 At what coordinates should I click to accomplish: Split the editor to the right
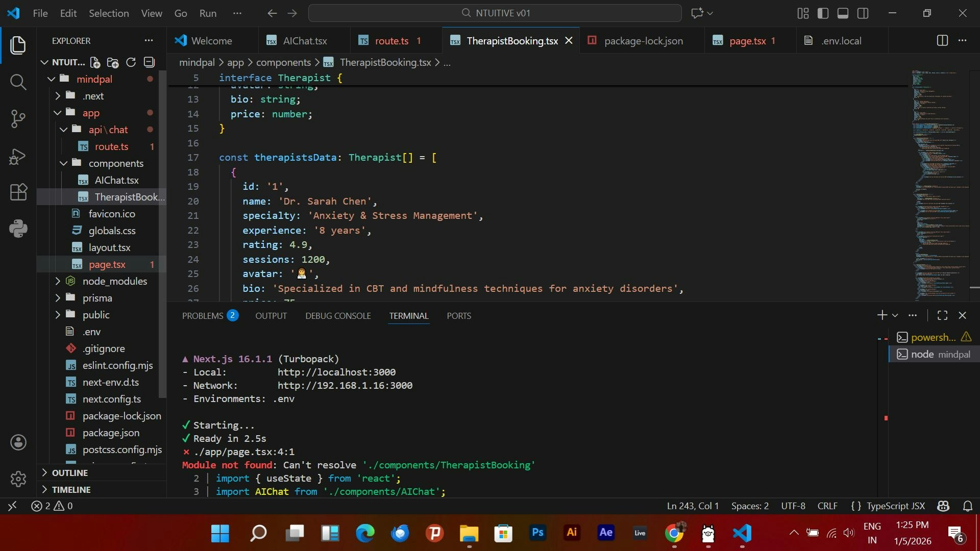coord(942,41)
